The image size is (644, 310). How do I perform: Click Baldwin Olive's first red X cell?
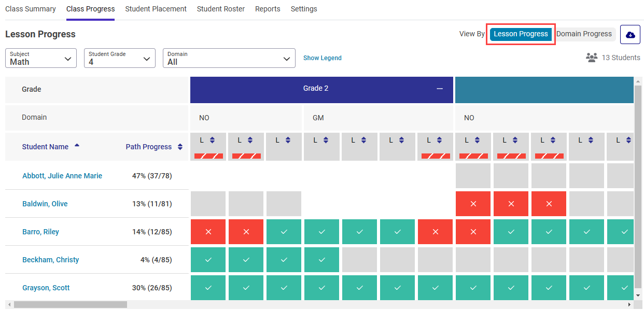(473, 204)
